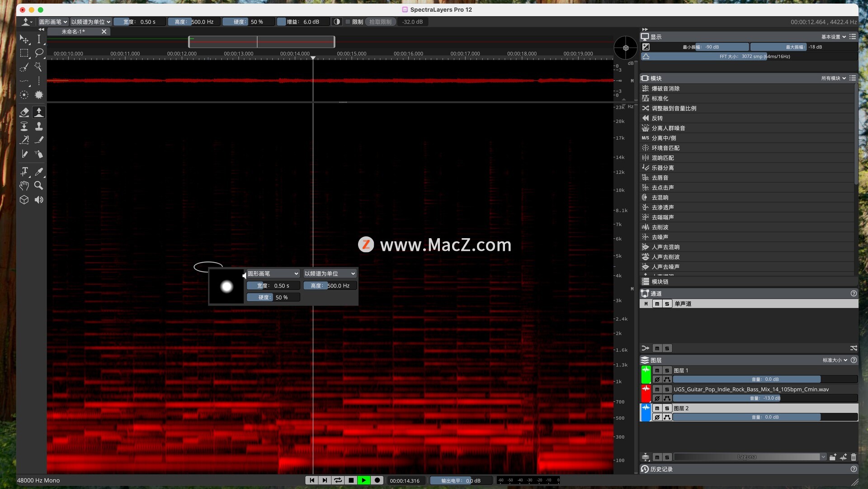
Task: Choose the zoom magnifier tool
Action: 39,186
